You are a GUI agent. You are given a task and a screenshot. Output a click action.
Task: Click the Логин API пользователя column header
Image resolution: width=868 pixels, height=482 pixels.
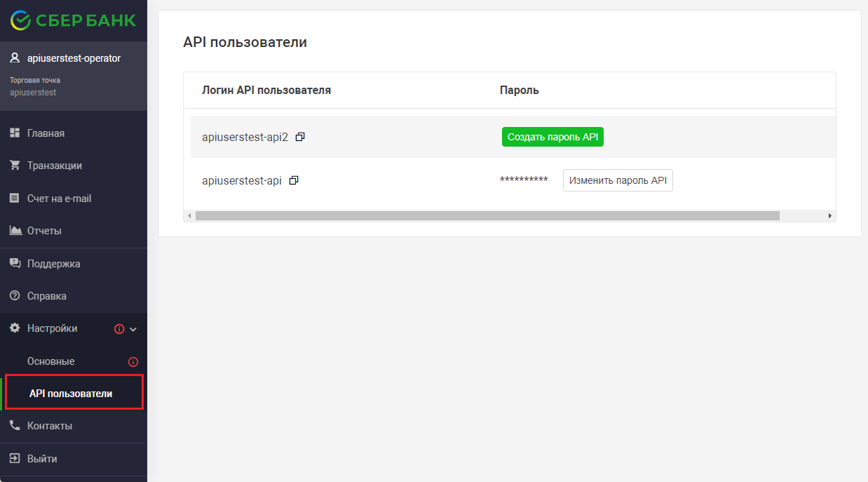(x=266, y=91)
